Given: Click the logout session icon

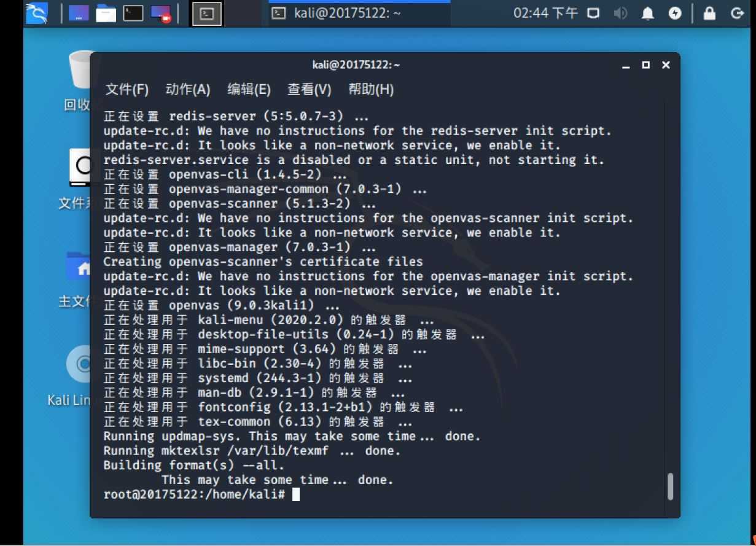Looking at the screenshot, I should point(738,13).
